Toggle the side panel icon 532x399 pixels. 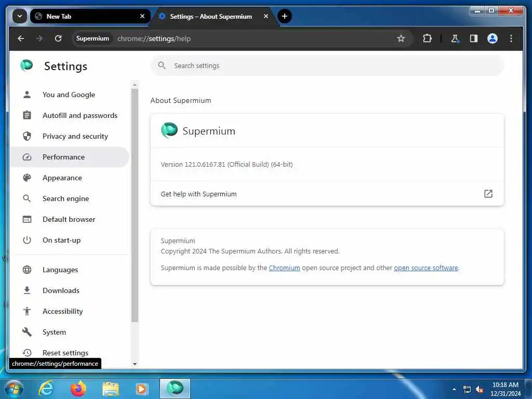[x=474, y=38]
